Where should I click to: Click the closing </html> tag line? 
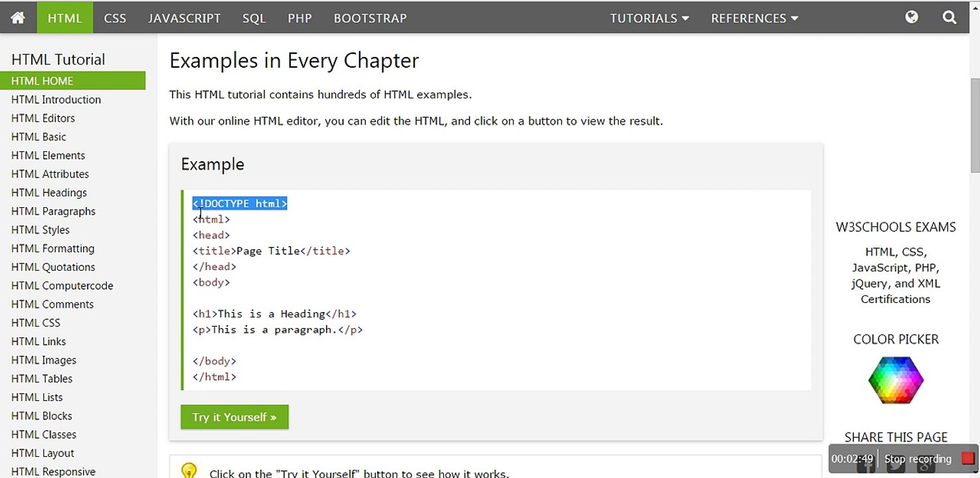214,377
